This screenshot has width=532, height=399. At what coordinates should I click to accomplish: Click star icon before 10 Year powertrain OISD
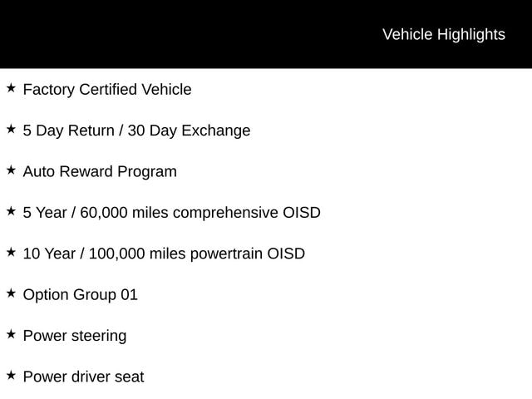(x=11, y=252)
